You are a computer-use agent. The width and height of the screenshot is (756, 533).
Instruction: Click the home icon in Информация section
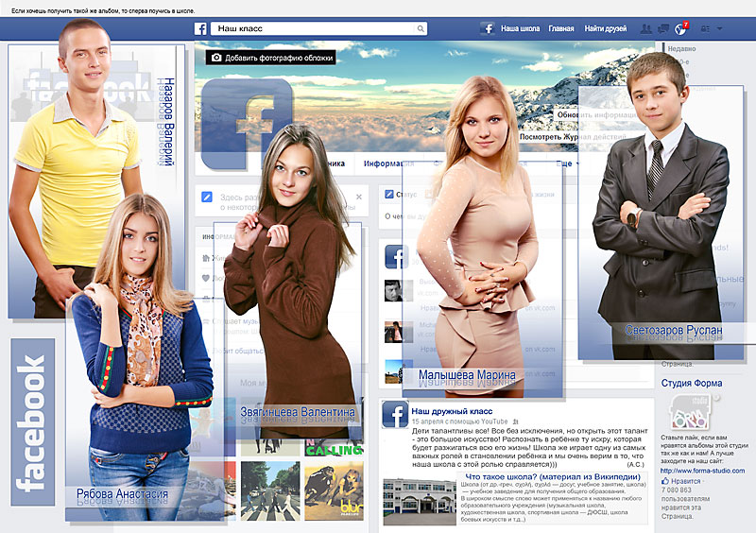click(x=206, y=258)
